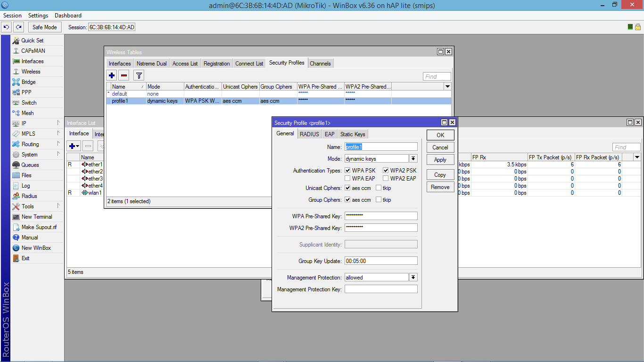Open Bridge in the sidebar
The height and width of the screenshot is (362, 644).
pos(28,82)
